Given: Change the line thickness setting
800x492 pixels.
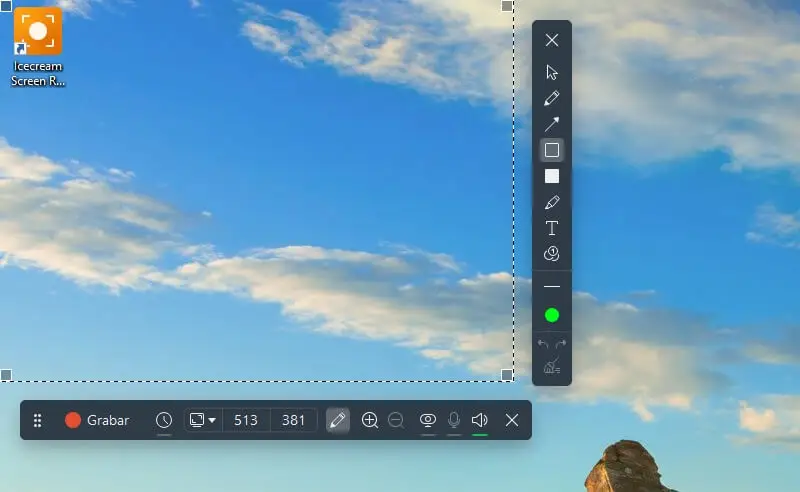Looking at the screenshot, I should click(552, 286).
